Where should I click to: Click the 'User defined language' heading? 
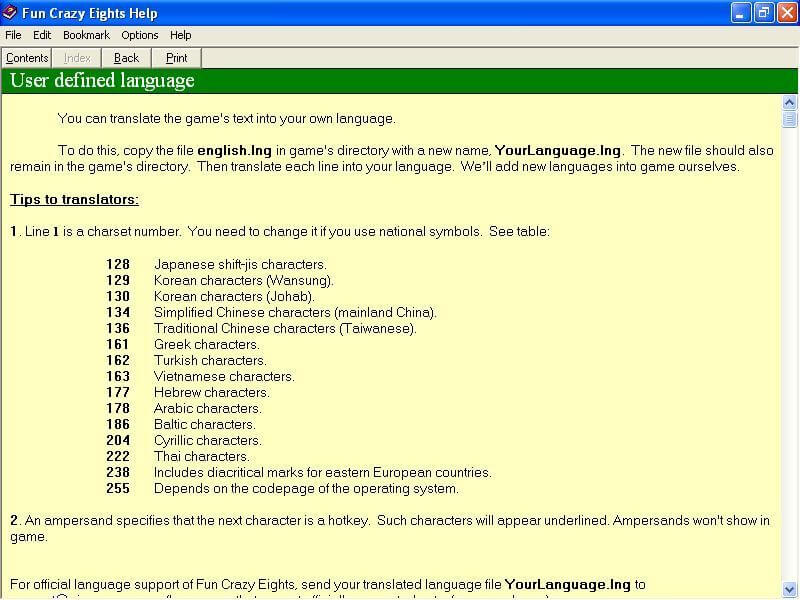click(102, 81)
